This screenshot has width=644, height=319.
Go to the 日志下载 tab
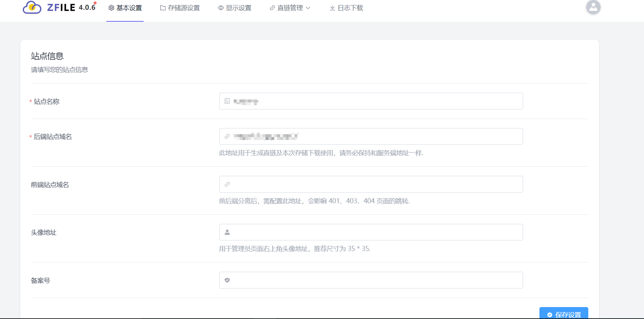350,8
